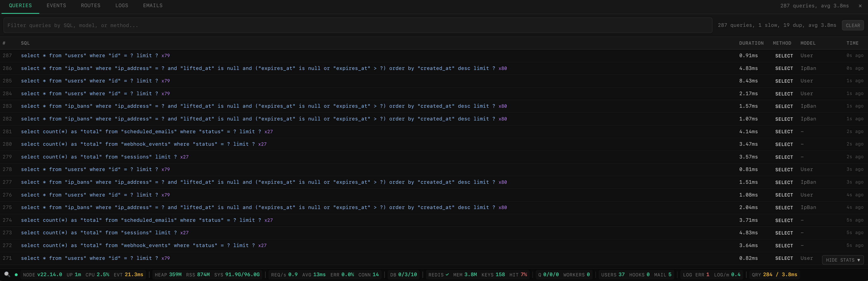This screenshot has width=868, height=281.
Task: Click the x80 badge on the ip_bans query
Action: pyautogui.click(x=503, y=68)
